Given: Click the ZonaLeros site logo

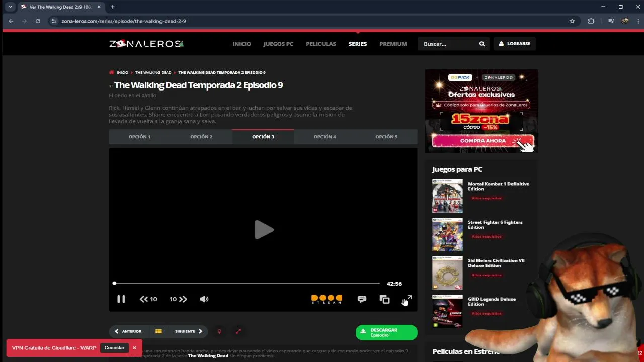Looking at the screenshot, I should tap(146, 44).
